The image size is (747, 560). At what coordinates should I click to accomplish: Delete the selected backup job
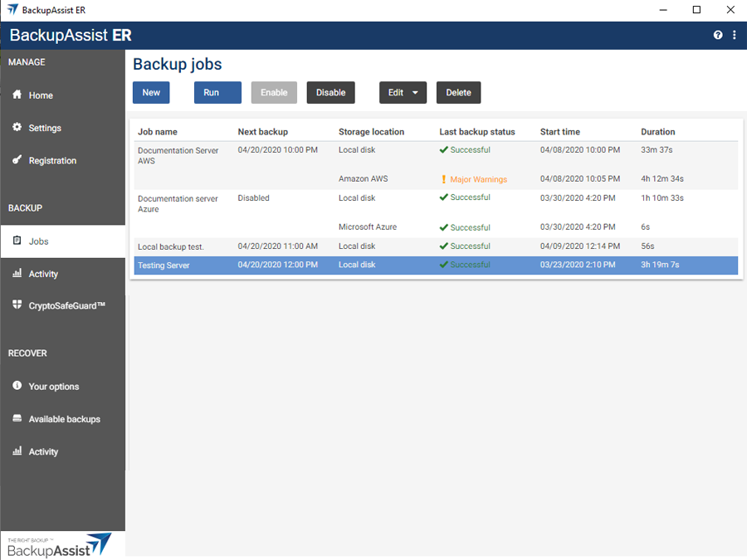458,92
